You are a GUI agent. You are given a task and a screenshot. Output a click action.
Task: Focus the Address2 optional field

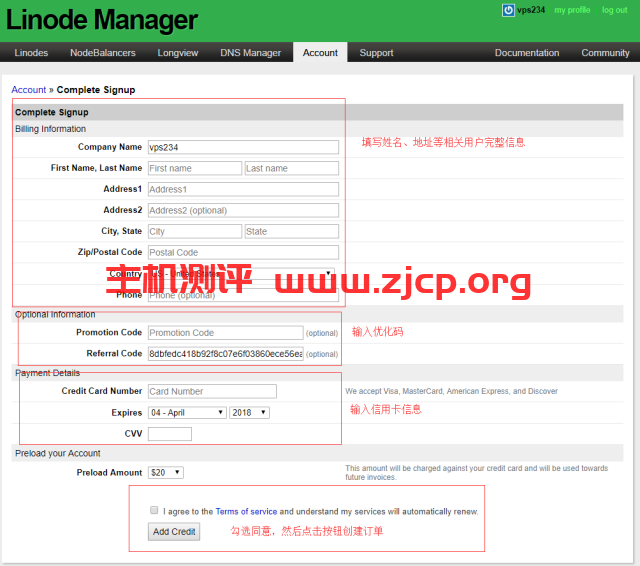pyautogui.click(x=243, y=211)
